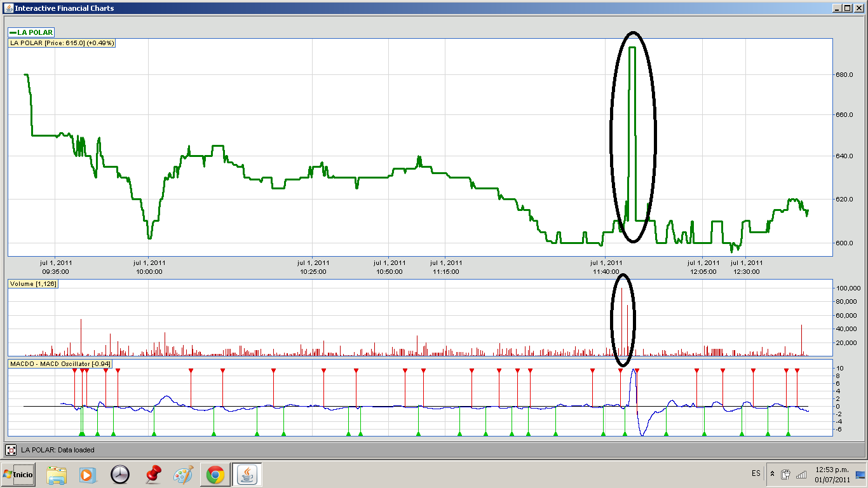Open Windows Explorer from the taskbar

tap(57, 475)
